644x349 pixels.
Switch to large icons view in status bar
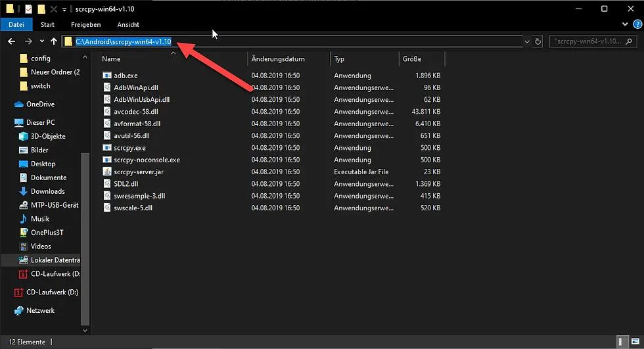[x=635, y=342]
